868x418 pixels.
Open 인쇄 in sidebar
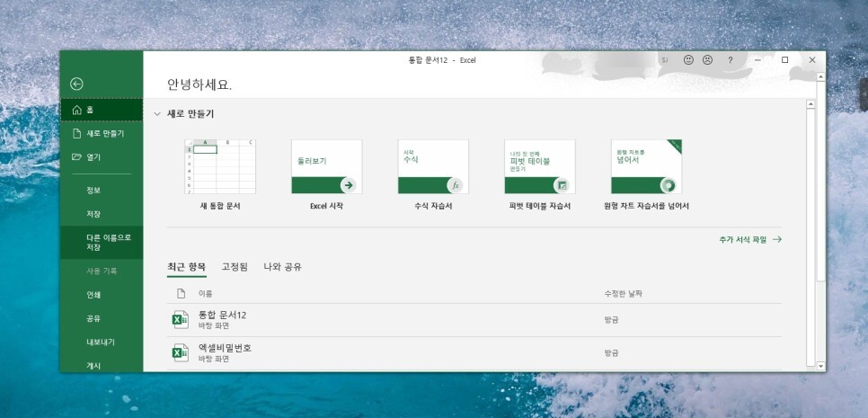(102, 295)
